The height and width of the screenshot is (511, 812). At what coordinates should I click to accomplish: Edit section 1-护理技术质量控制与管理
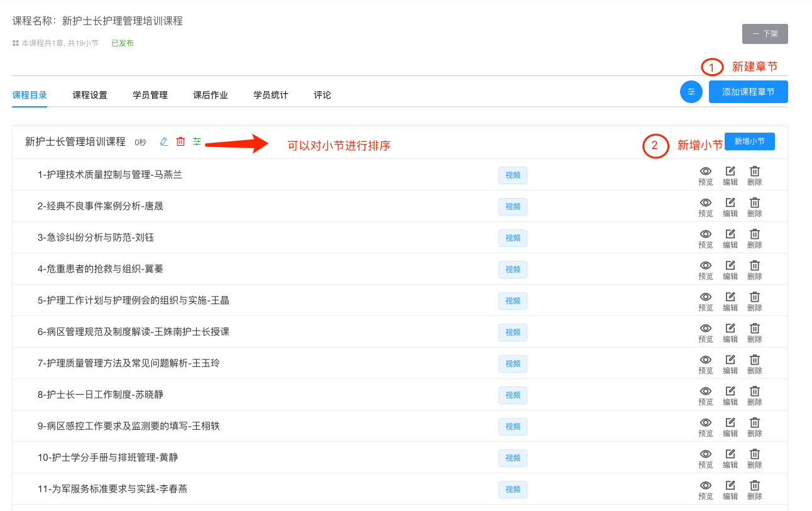click(730, 175)
